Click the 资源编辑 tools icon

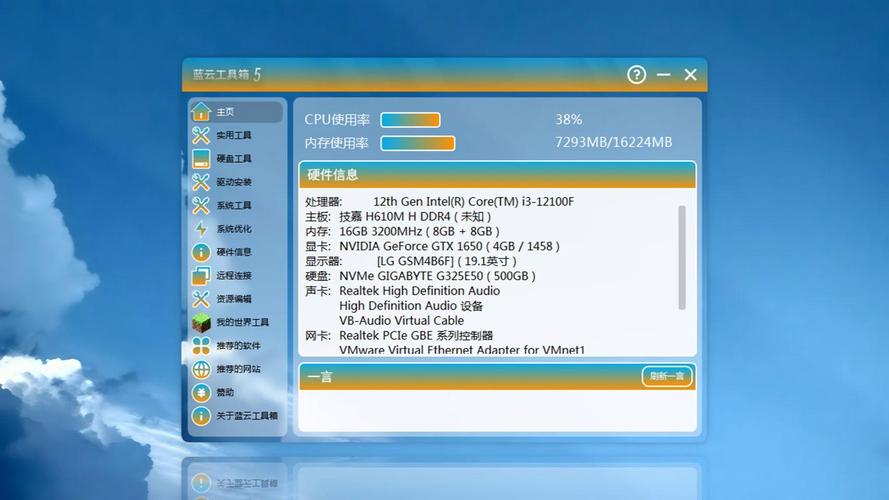(x=201, y=299)
